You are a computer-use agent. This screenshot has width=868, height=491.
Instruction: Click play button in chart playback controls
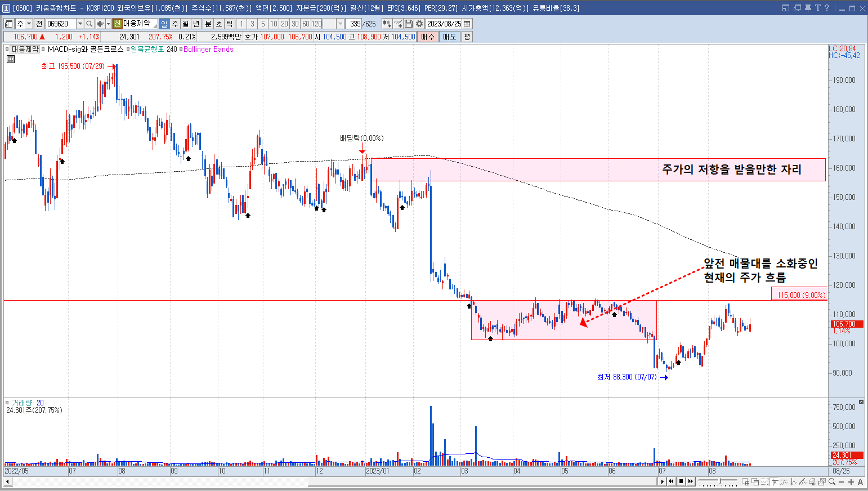click(663, 481)
